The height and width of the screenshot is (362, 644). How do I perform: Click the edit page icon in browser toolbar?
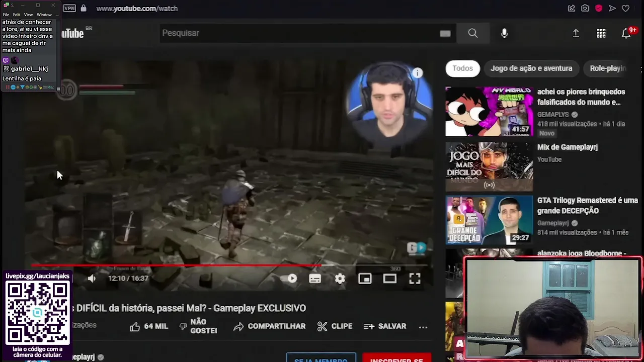pos(572,8)
